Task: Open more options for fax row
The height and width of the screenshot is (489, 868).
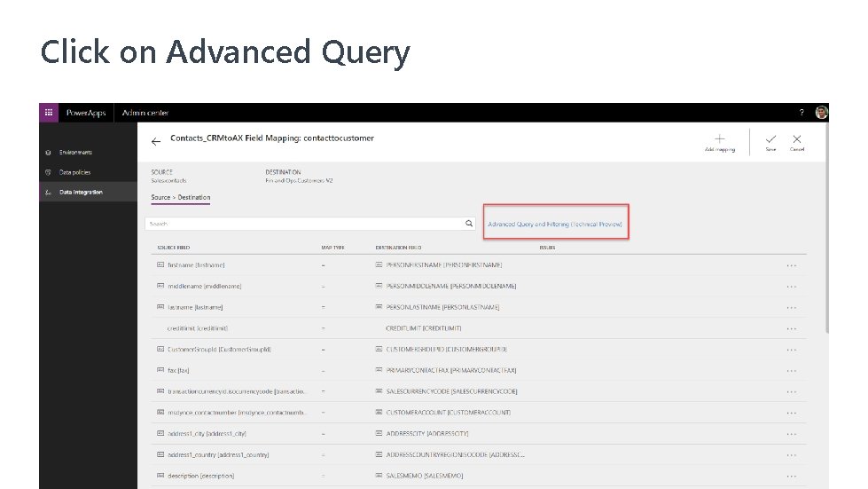Action: pyautogui.click(x=791, y=370)
